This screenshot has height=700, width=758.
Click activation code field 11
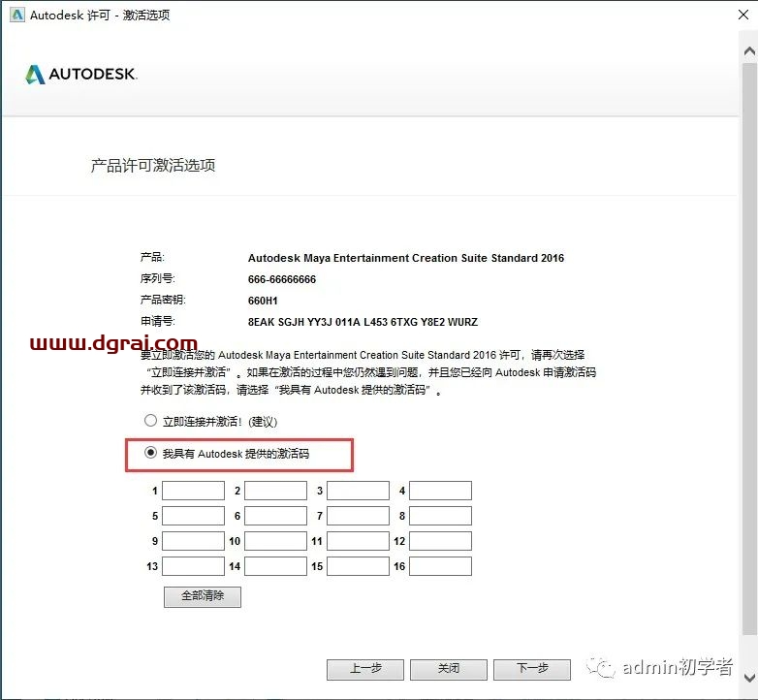click(358, 541)
